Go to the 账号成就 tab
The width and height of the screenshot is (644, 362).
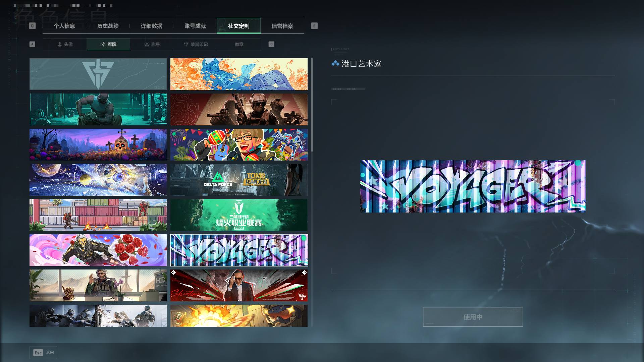[x=195, y=26]
